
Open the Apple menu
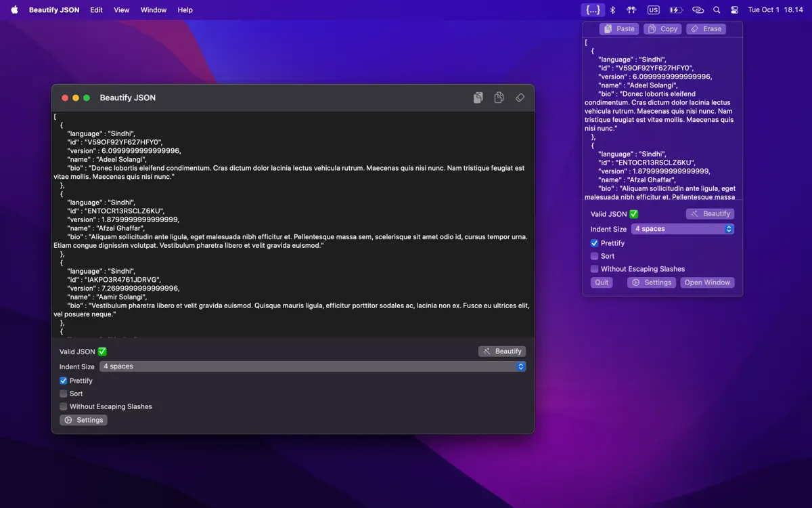click(x=15, y=10)
